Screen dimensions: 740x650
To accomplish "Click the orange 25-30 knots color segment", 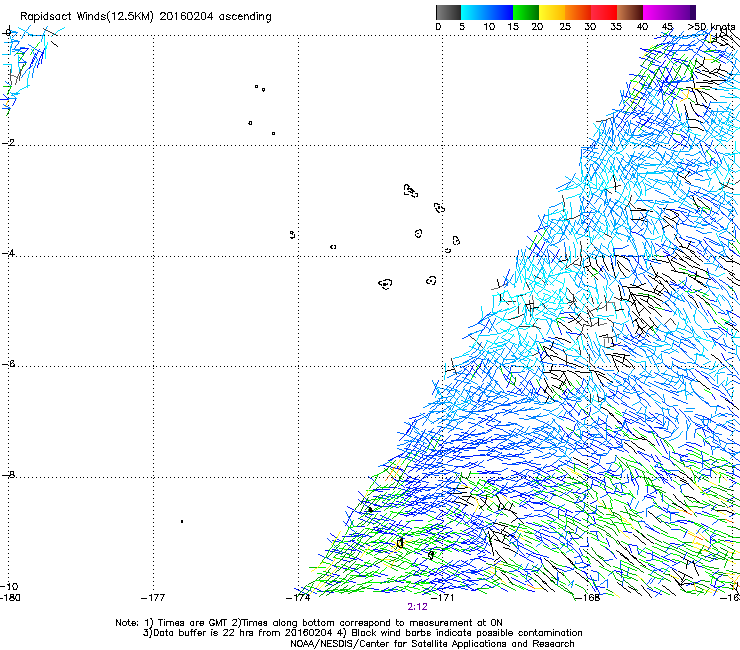I will point(578,12).
